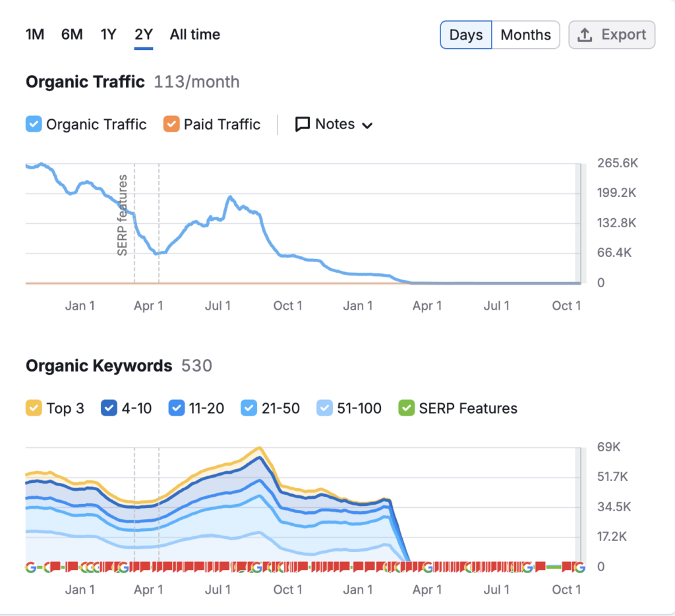
Task: Click the Notes speech bubble icon
Action: [x=303, y=125]
